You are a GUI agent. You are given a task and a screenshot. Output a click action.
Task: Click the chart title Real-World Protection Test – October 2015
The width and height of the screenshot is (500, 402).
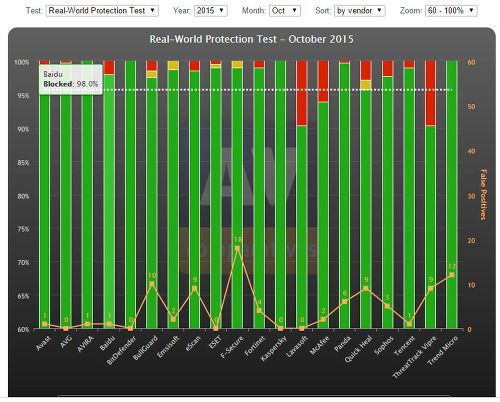click(x=251, y=39)
